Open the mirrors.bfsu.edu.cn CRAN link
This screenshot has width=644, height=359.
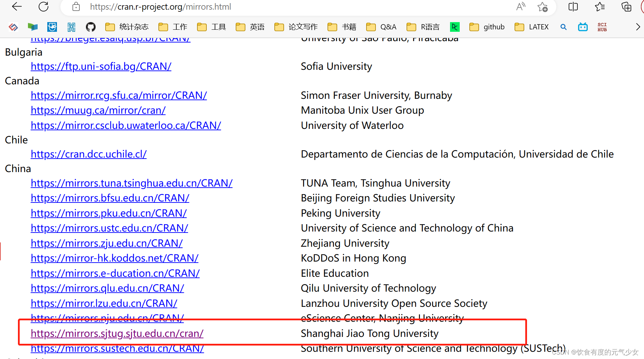pyautogui.click(x=110, y=198)
